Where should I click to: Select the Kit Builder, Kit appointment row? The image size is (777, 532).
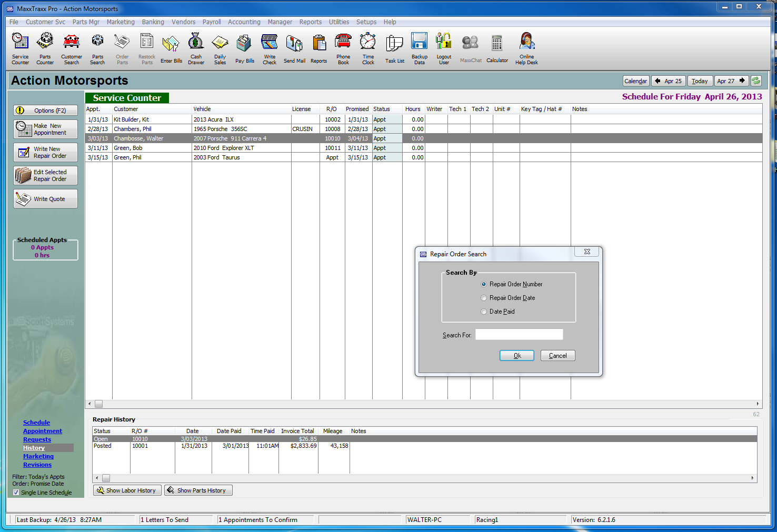point(424,119)
